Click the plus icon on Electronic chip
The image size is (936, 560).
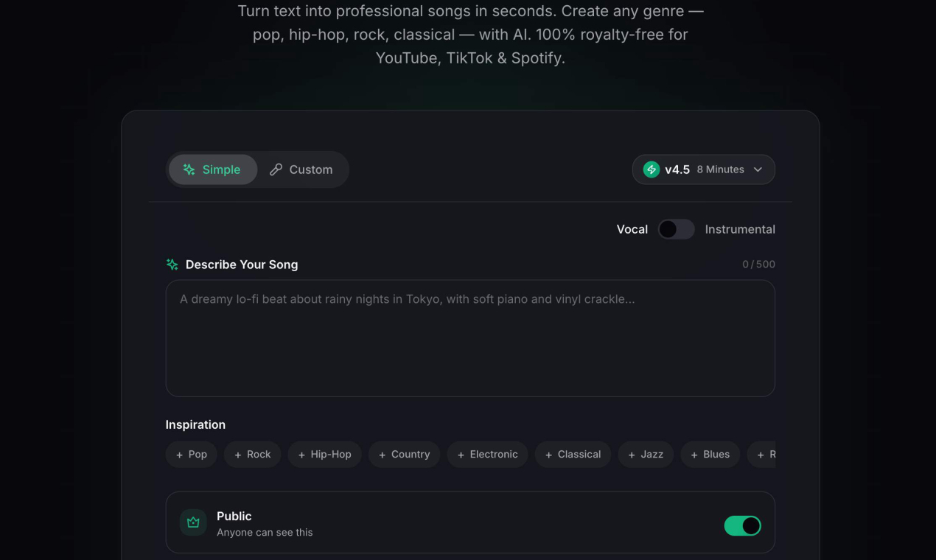click(461, 455)
